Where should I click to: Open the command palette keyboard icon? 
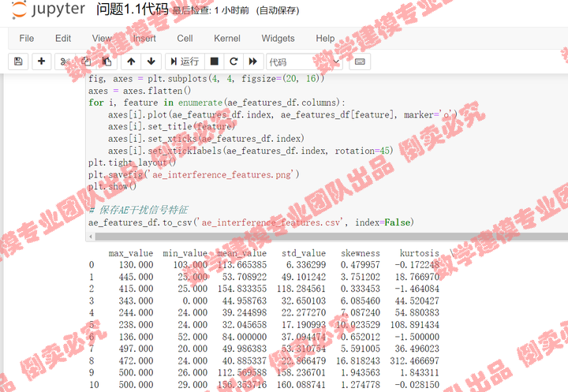pyautogui.click(x=360, y=62)
